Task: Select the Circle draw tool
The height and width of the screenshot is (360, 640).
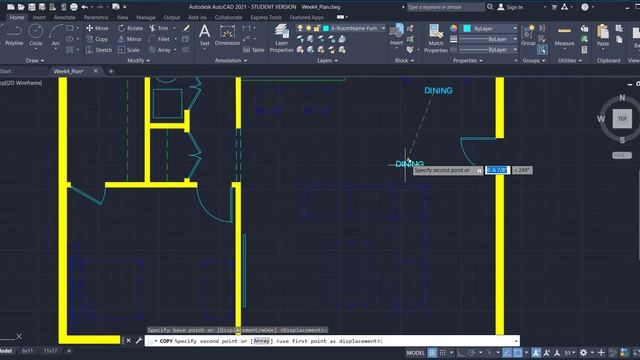Action: pos(36,35)
